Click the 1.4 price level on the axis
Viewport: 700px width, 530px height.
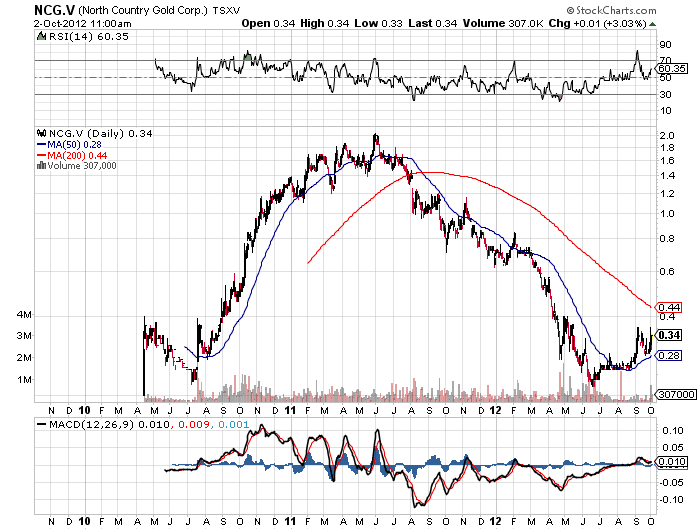click(667, 175)
